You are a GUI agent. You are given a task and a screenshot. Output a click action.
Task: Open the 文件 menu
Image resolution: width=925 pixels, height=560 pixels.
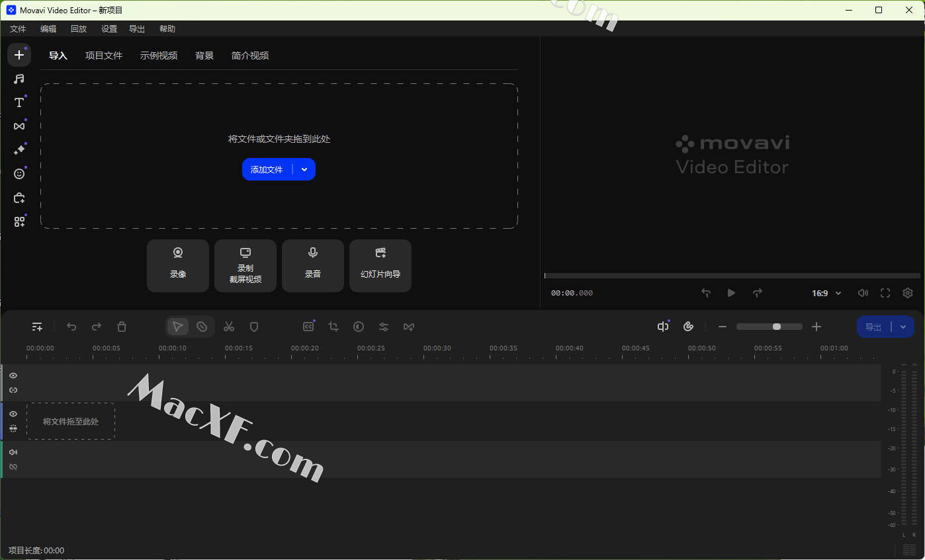[18, 29]
